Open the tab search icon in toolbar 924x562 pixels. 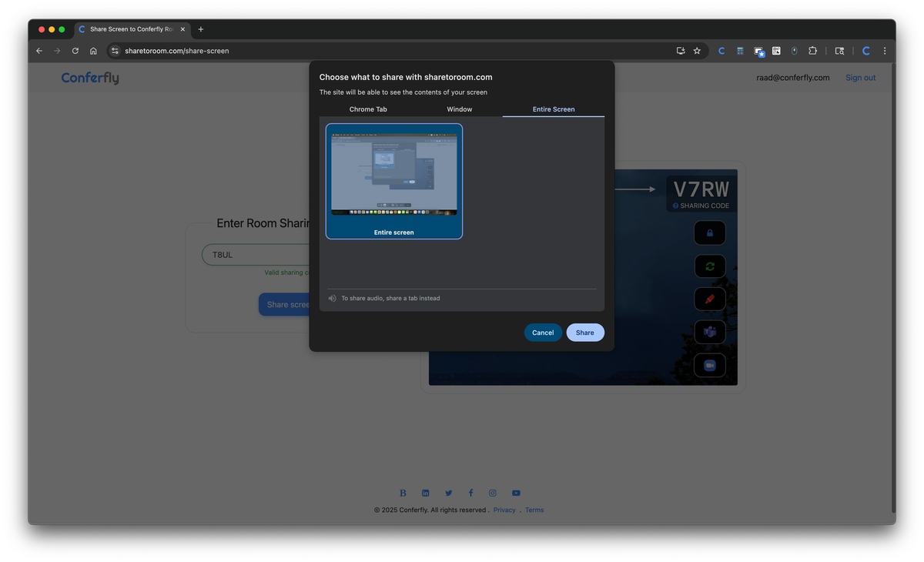[839, 51]
